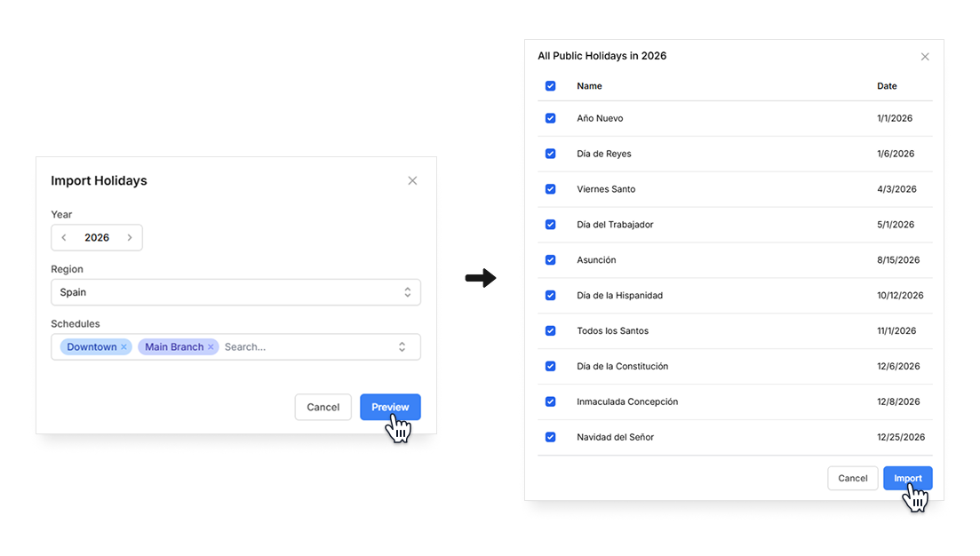Click the arrow between the two dialogs

481,279
